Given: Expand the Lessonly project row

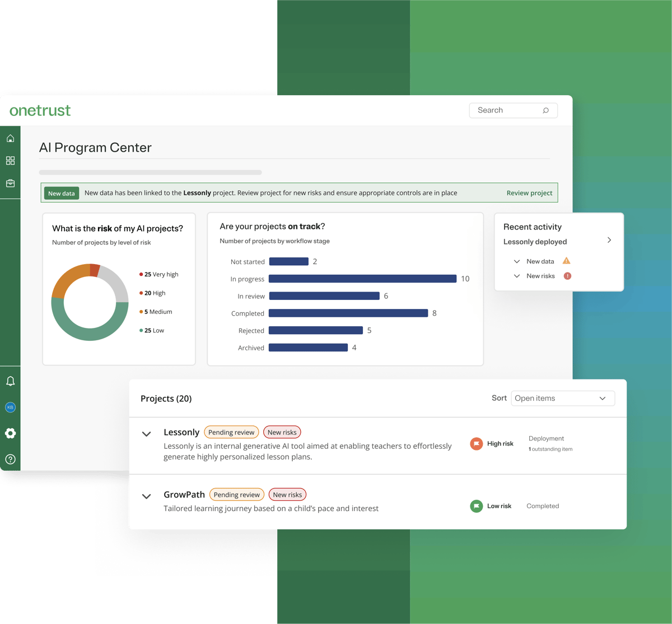Looking at the screenshot, I should (x=146, y=434).
